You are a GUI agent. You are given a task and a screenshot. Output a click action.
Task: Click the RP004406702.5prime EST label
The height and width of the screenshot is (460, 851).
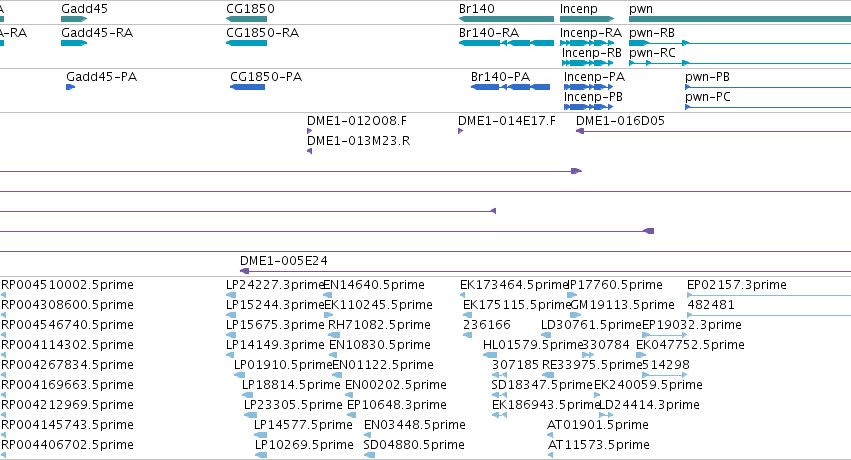click(x=67, y=445)
